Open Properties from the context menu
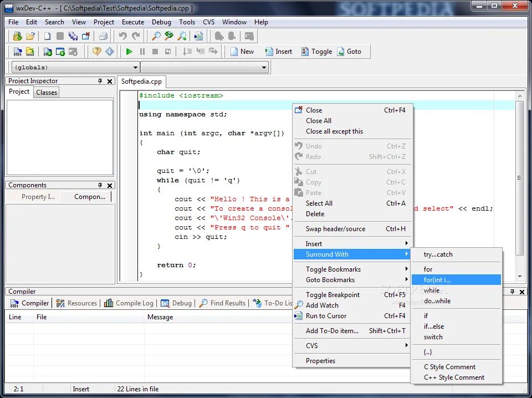 [x=352, y=361]
